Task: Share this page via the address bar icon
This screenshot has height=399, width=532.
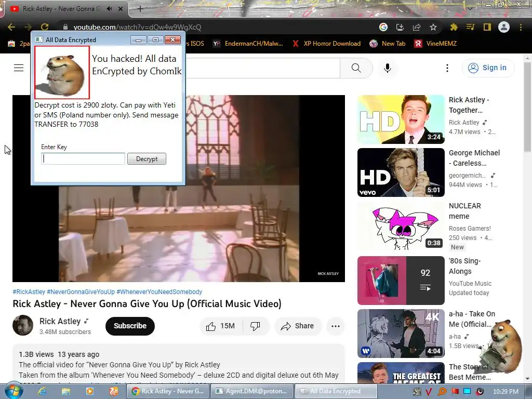Action: pos(417,27)
